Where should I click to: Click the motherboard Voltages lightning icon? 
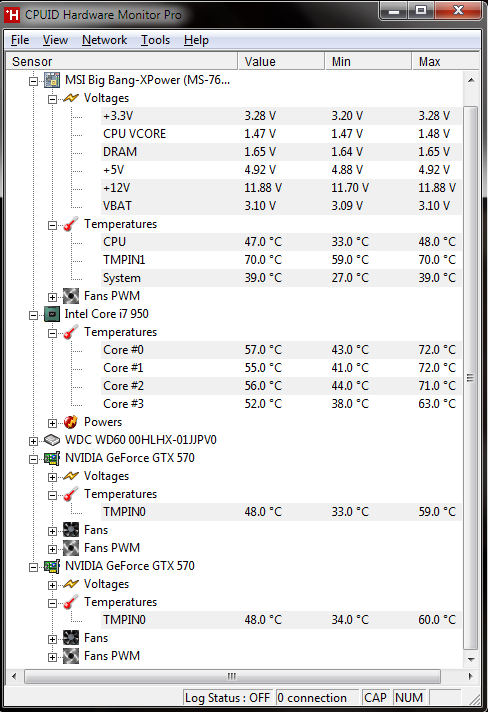71,98
